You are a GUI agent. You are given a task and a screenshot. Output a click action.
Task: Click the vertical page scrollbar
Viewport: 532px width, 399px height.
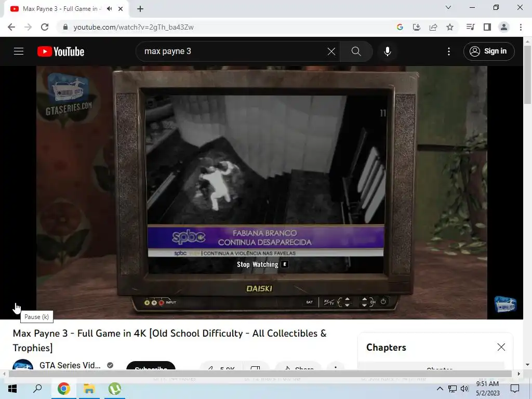(527, 75)
